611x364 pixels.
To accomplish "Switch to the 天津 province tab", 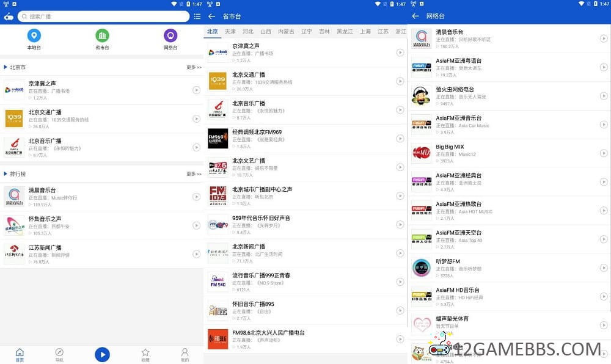I will pos(230,32).
